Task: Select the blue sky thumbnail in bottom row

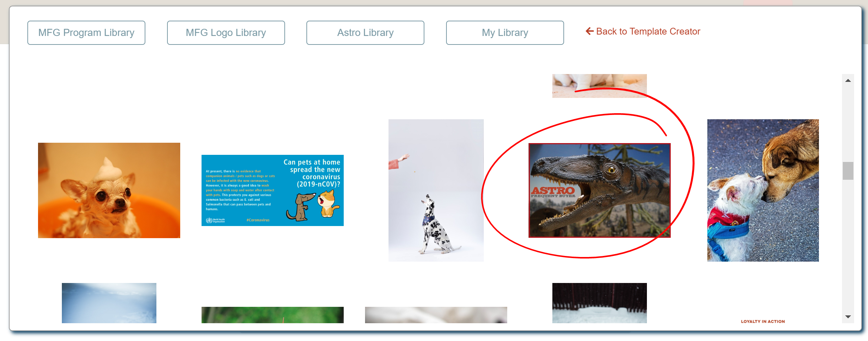Action: (109, 303)
